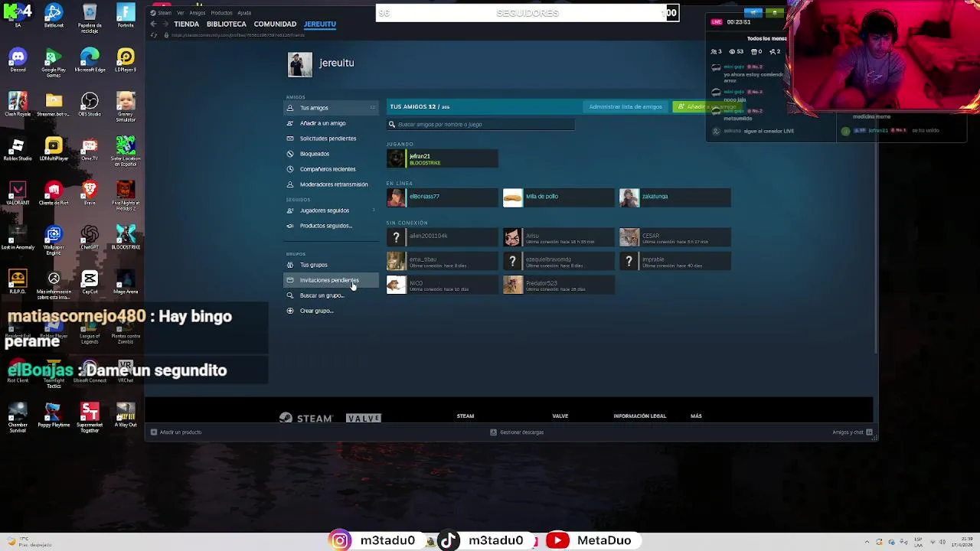Open the Cliente de Riot shortcut

(54, 193)
